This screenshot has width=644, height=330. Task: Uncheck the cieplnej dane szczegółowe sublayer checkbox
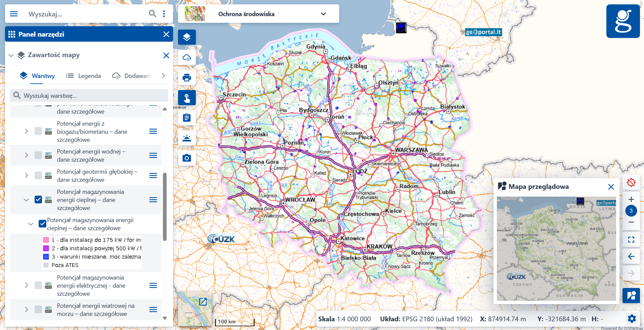pos(42,224)
